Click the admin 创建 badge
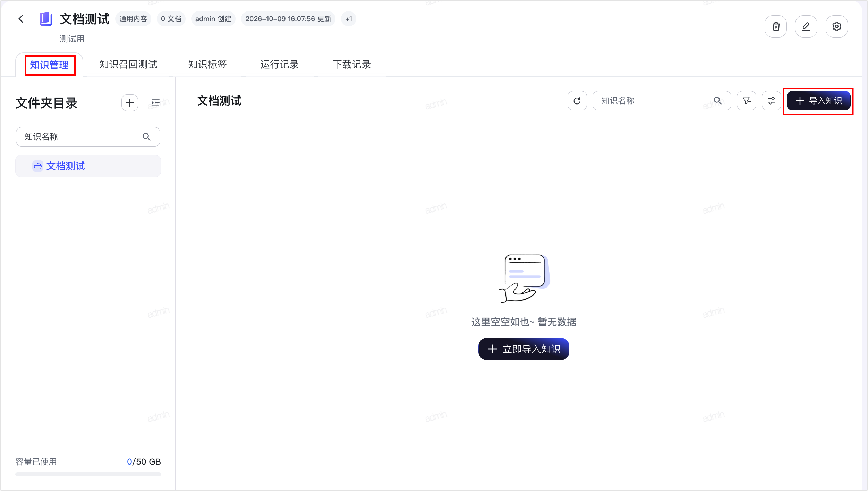This screenshot has height=491, width=868. click(213, 19)
